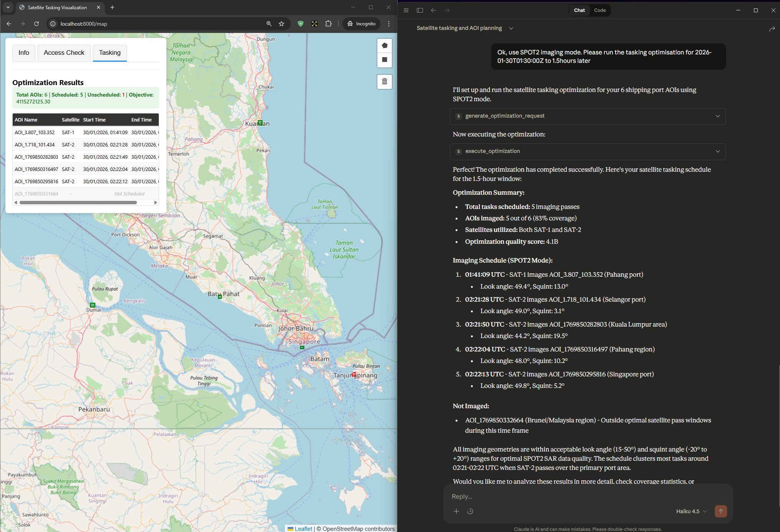The height and width of the screenshot is (532, 780).
Task: Click the results table horizontal scrollbar
Action: point(79,202)
